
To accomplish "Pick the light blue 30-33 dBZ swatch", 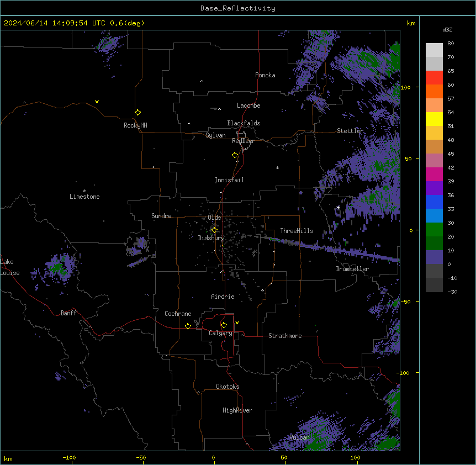I will tap(434, 216).
